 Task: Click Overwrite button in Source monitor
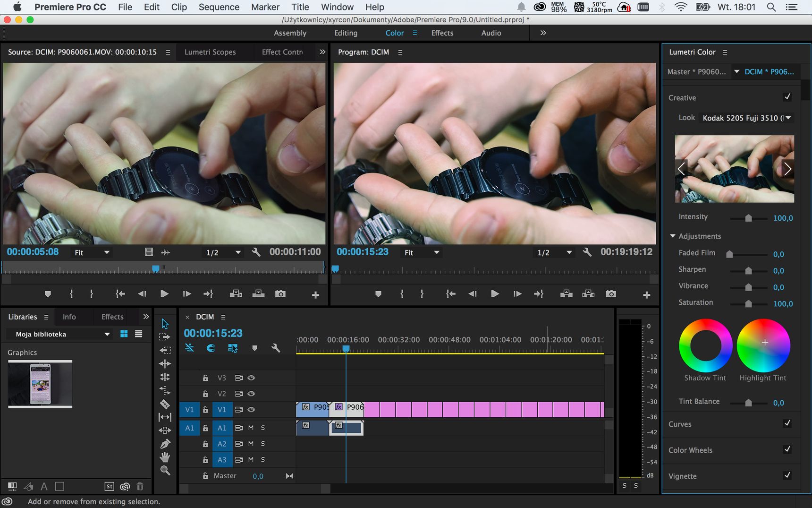tap(258, 294)
